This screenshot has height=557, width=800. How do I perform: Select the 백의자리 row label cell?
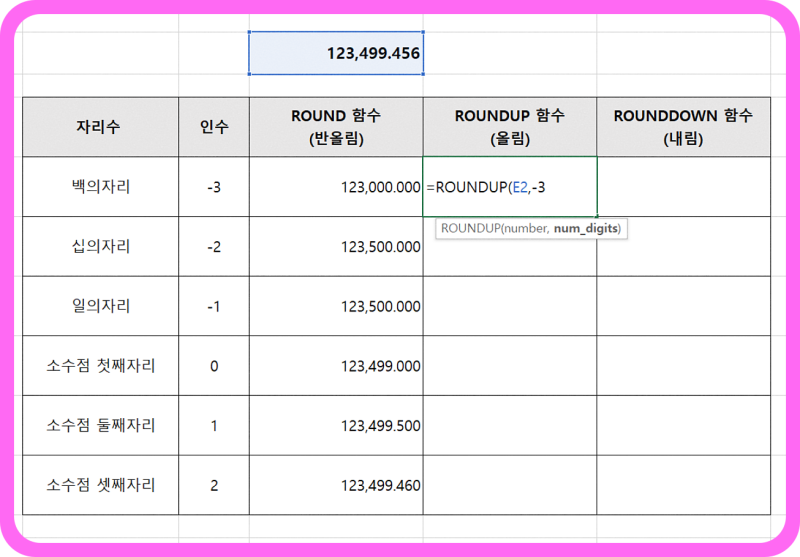click(101, 187)
